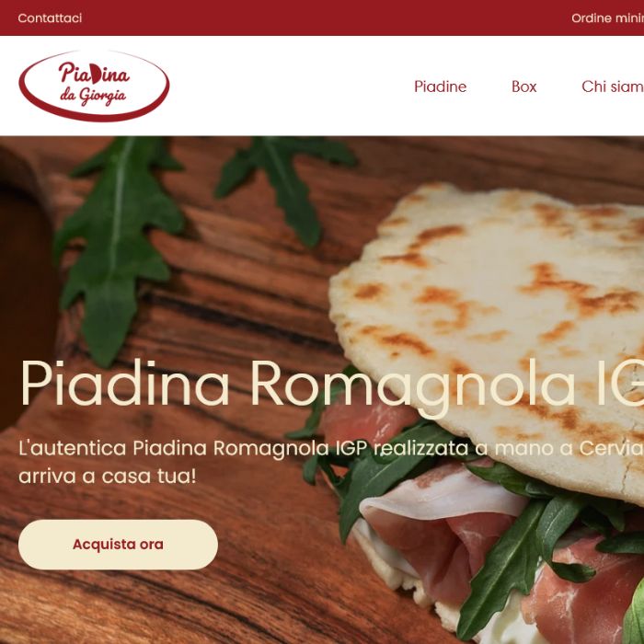The width and height of the screenshot is (644, 644).
Task: Click the Piadina da Giorgia logo
Action: point(94,86)
